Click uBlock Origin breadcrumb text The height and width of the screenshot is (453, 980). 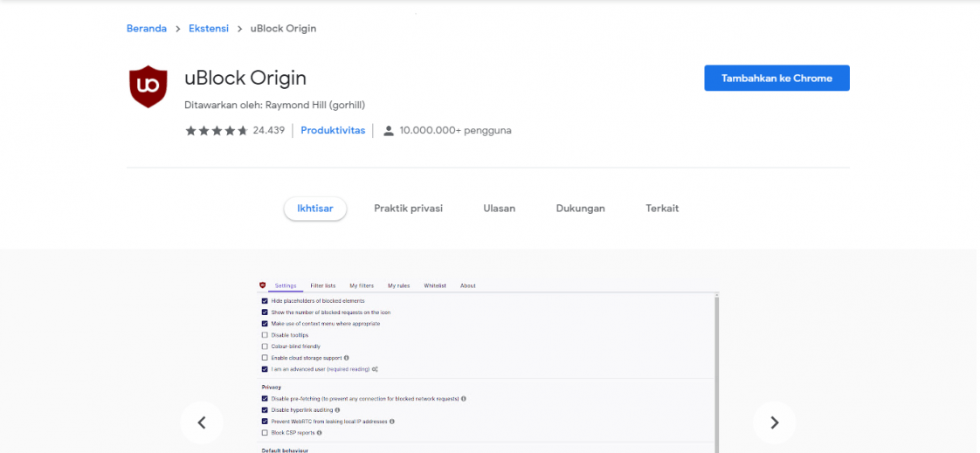pos(283,29)
